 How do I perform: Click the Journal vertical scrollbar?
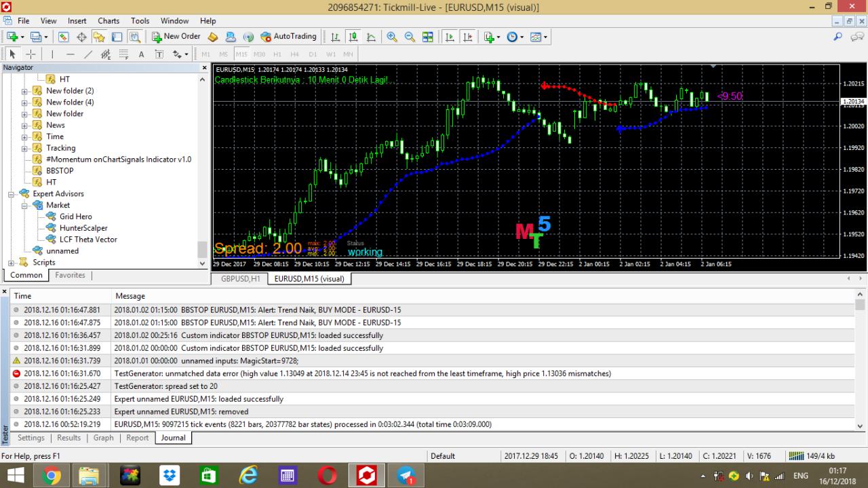[861, 360]
